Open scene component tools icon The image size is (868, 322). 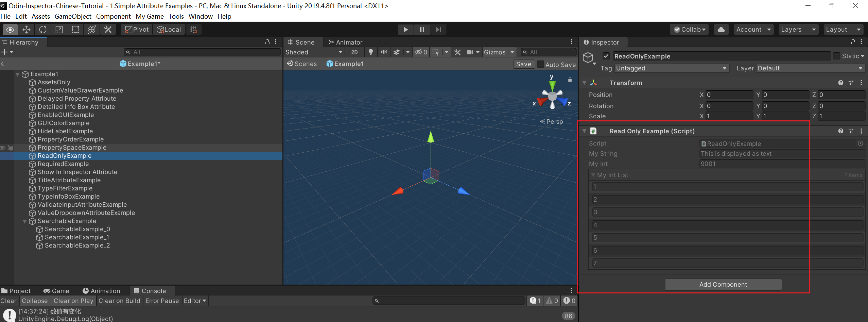457,52
